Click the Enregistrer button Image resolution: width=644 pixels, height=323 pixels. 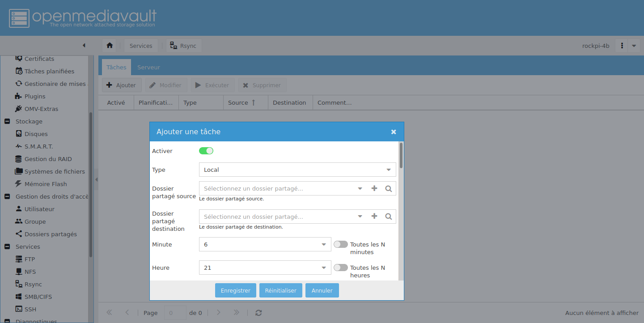(x=236, y=290)
